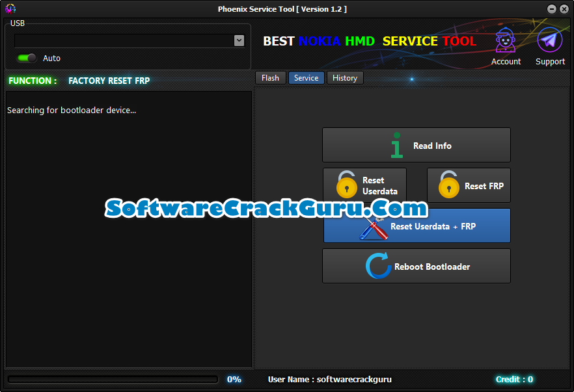The height and width of the screenshot is (392, 574).
Task: Click the FACTORY RESET FRP function label
Action: (109, 81)
